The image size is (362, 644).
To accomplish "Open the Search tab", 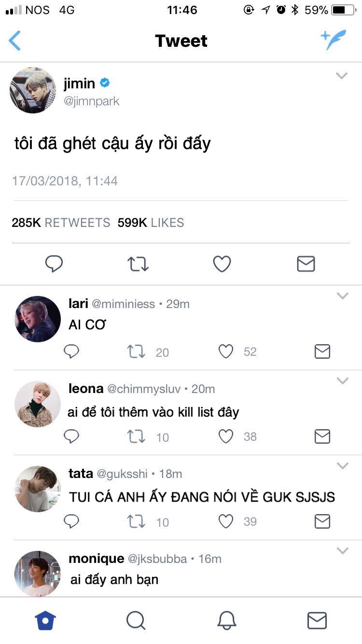I will (x=136, y=620).
